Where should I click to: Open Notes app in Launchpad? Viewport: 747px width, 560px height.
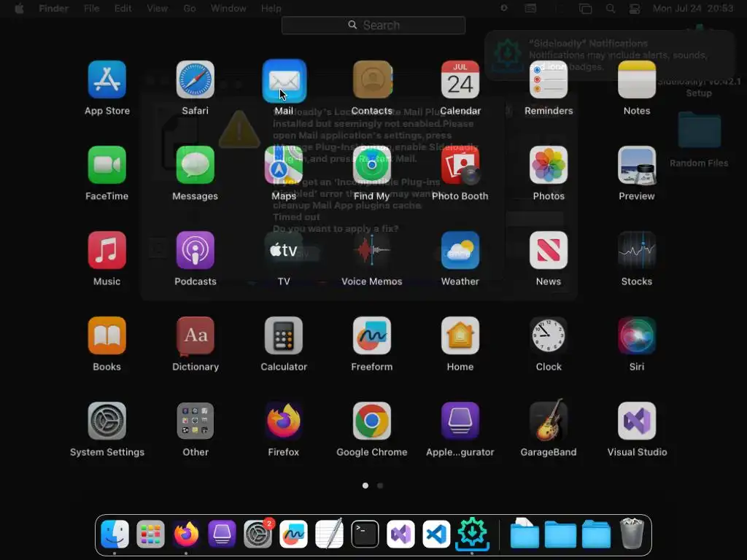(x=637, y=79)
